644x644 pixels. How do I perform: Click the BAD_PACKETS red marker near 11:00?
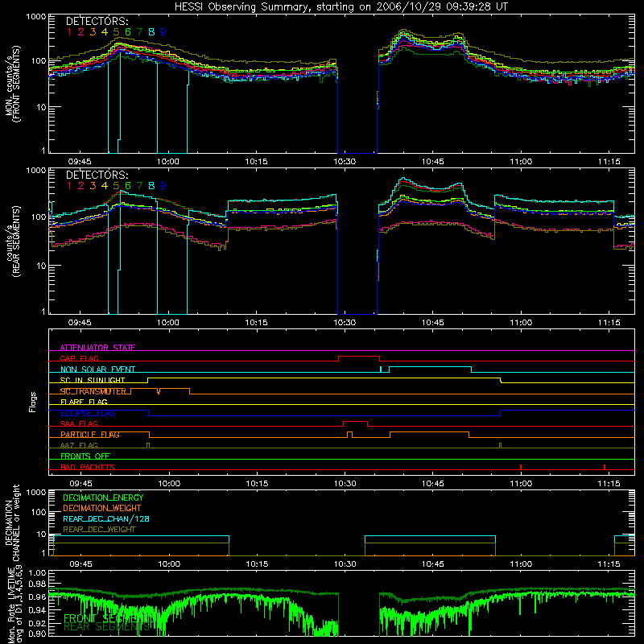[x=521, y=467]
